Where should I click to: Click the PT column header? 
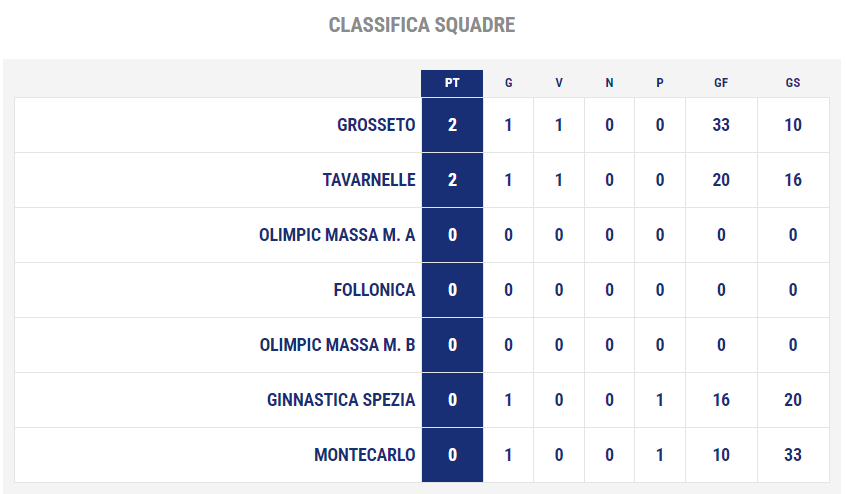(x=452, y=83)
